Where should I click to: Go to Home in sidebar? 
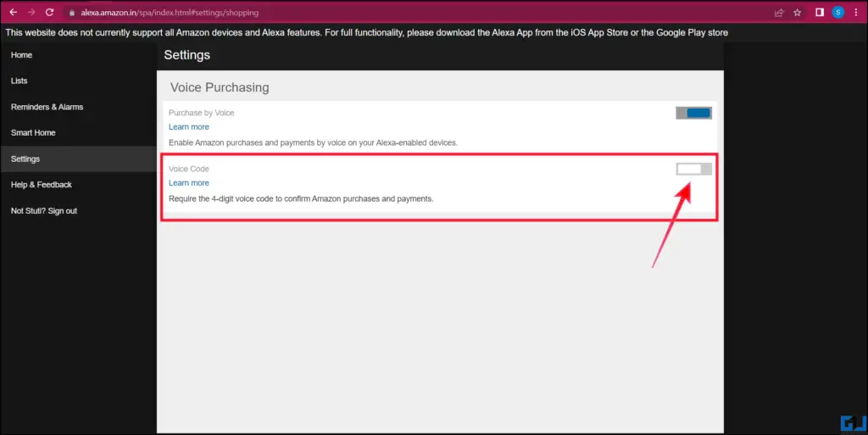pyautogui.click(x=21, y=55)
